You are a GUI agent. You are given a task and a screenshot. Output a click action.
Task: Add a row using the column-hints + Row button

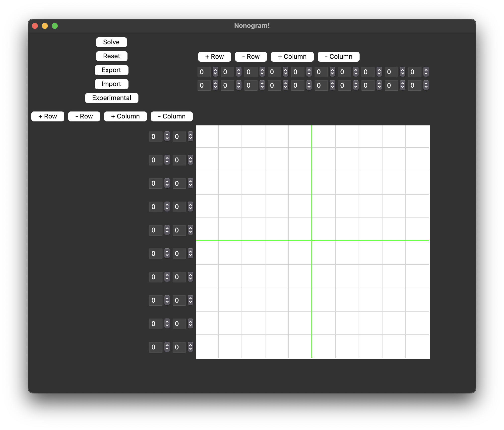click(x=214, y=56)
